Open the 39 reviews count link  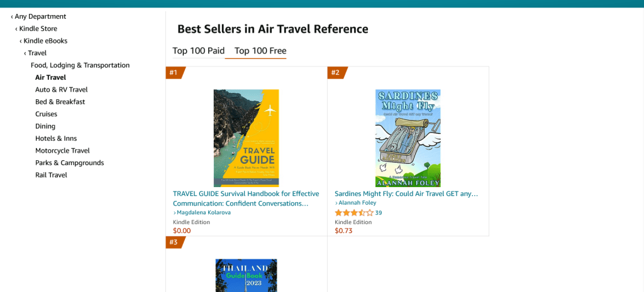(379, 213)
